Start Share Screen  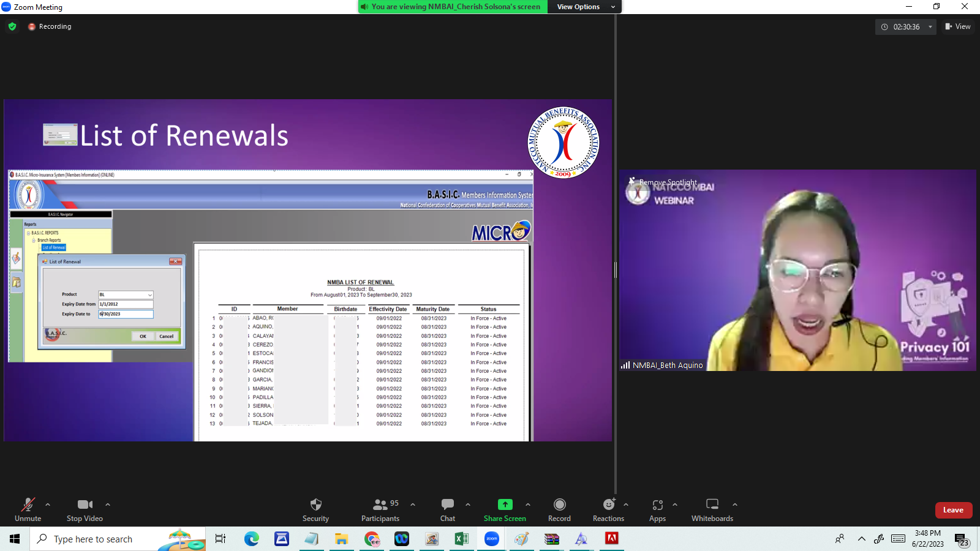505,509
